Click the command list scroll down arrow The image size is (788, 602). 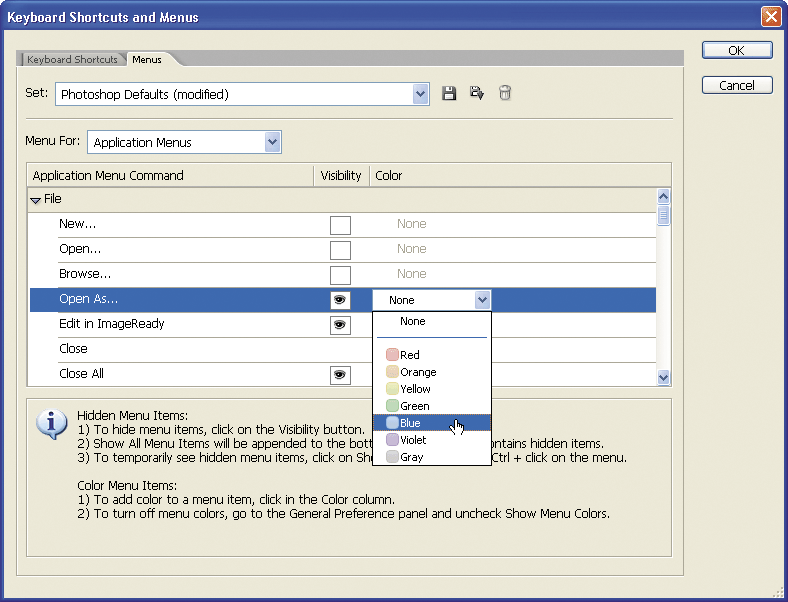[662, 377]
